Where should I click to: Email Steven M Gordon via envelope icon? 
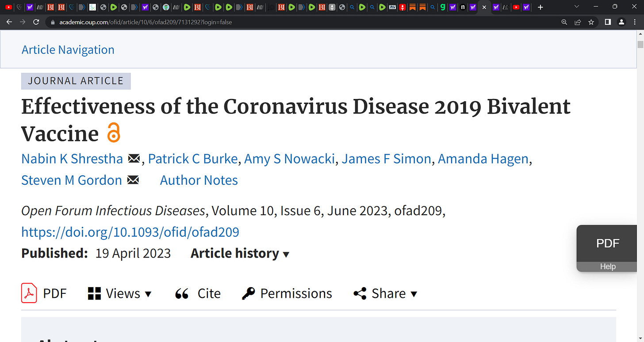point(133,180)
